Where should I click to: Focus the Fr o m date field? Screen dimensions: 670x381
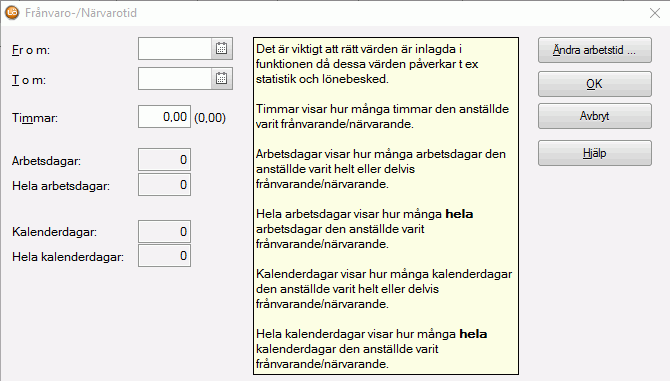(x=175, y=49)
